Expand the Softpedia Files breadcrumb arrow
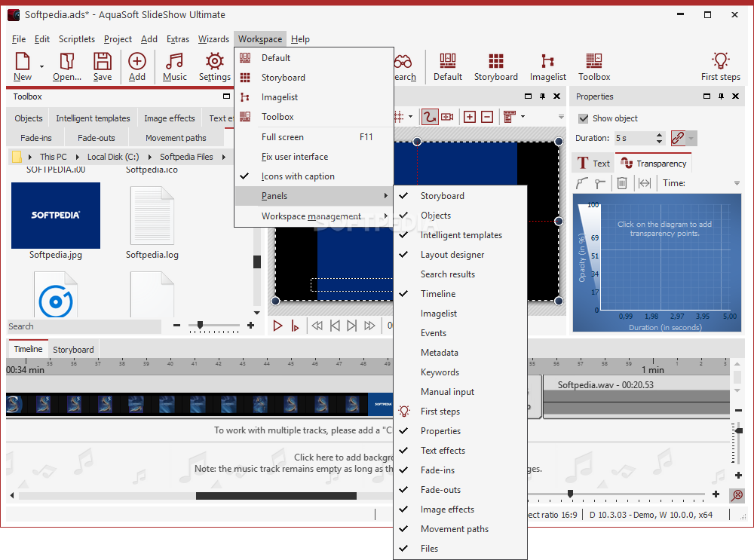This screenshot has height=560, width=754. (224, 157)
